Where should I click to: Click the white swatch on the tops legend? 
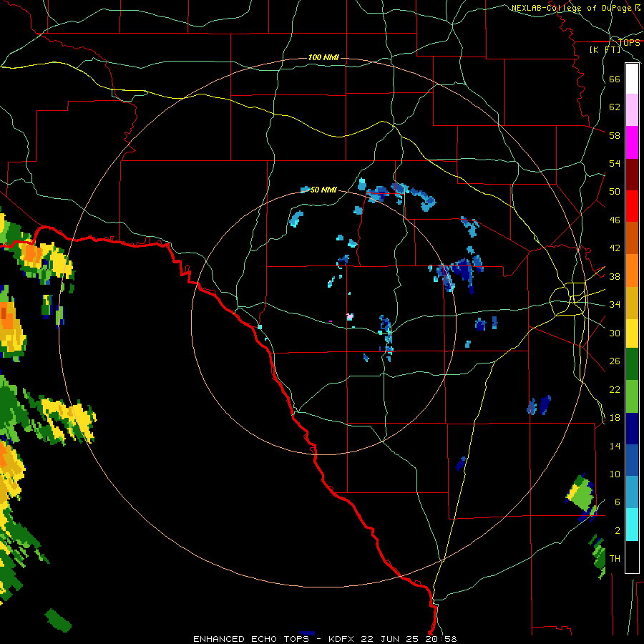632,79
